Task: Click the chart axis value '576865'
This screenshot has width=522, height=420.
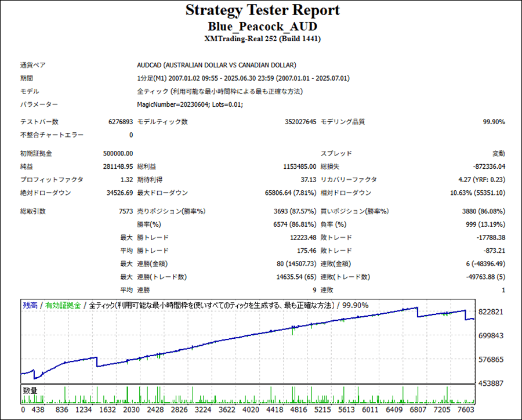Action: click(x=491, y=360)
